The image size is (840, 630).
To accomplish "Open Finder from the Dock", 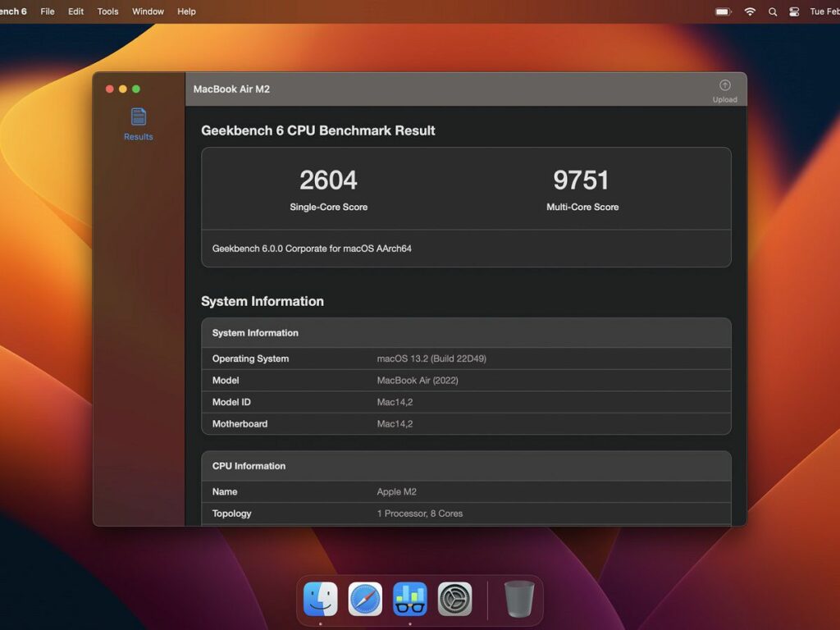I will pyautogui.click(x=321, y=599).
